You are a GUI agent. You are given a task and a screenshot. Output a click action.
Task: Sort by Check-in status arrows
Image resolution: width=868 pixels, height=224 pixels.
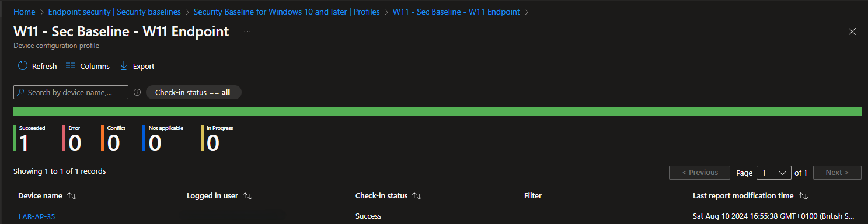click(x=417, y=196)
